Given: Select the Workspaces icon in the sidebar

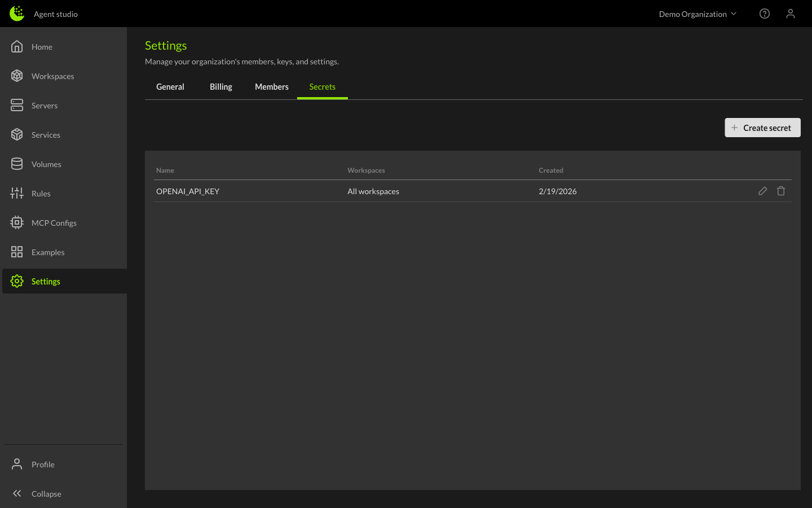Looking at the screenshot, I should [x=17, y=76].
